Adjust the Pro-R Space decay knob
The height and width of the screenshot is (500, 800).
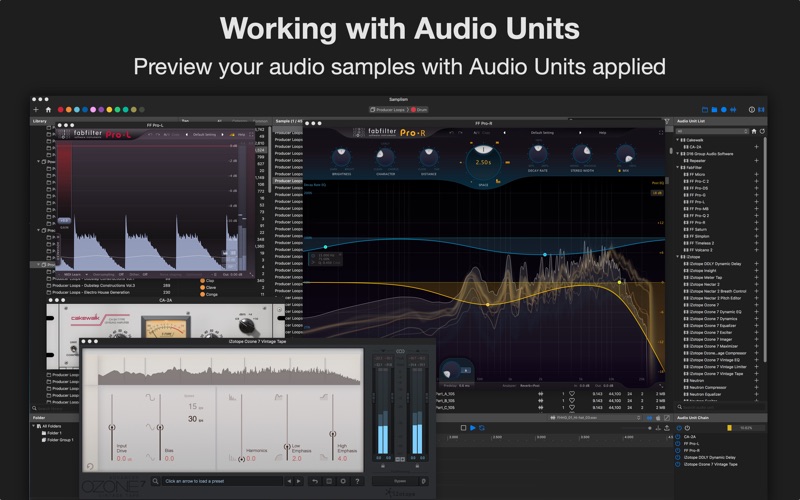tap(483, 161)
